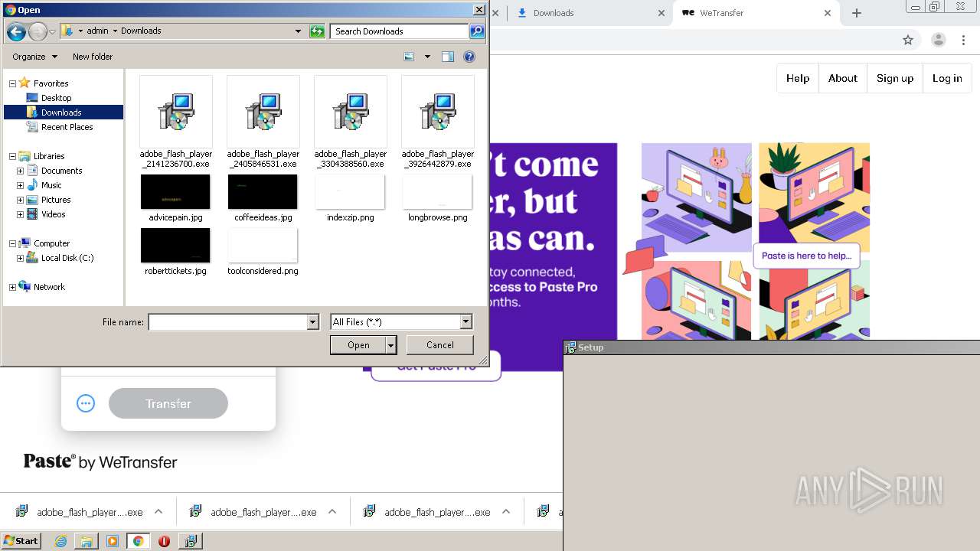This screenshot has width=980, height=551.
Task: Expand Local Disk (C:) node
Action: click(20, 258)
